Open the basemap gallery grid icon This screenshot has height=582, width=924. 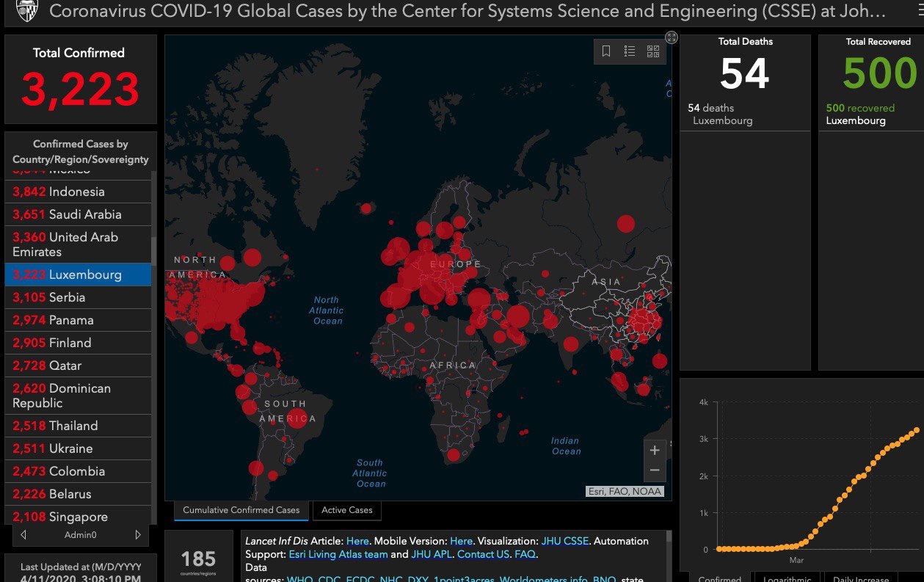[x=653, y=51]
